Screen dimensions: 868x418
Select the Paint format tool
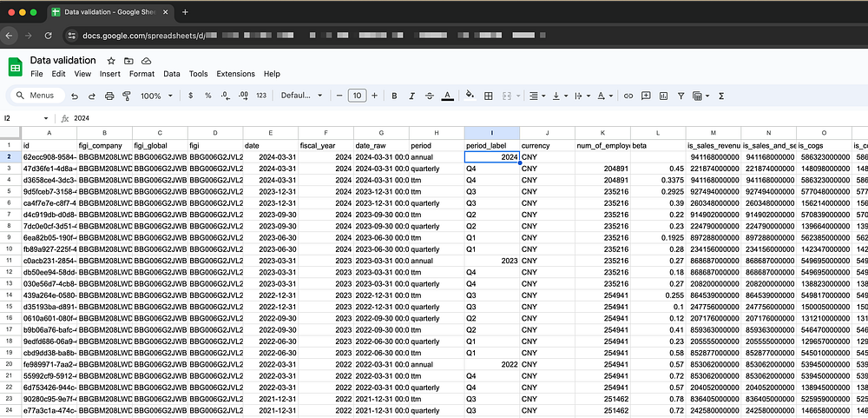126,96
